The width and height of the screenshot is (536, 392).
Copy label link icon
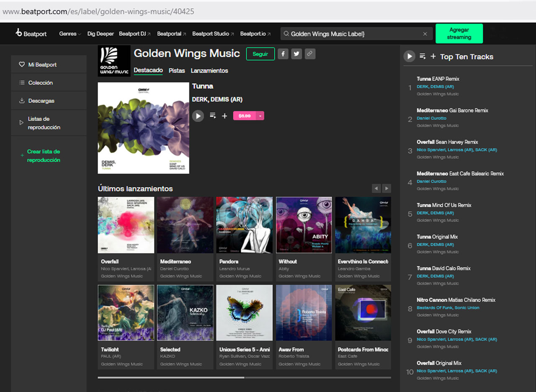(x=310, y=54)
